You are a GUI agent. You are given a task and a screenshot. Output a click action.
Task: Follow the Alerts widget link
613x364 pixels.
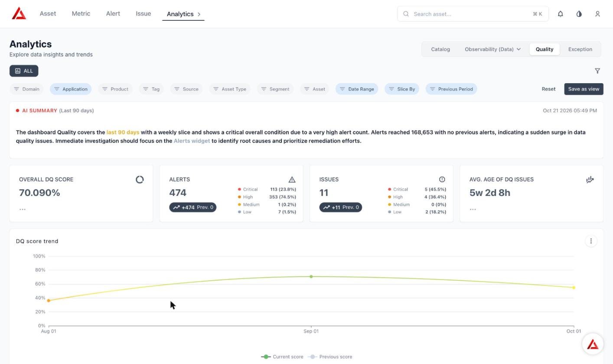click(192, 141)
